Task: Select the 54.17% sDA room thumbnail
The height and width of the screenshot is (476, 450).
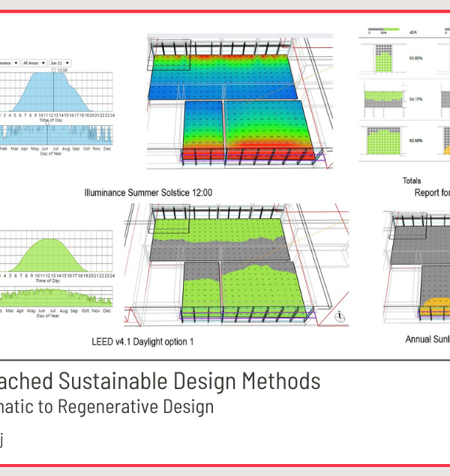Action: pyautogui.click(x=385, y=99)
